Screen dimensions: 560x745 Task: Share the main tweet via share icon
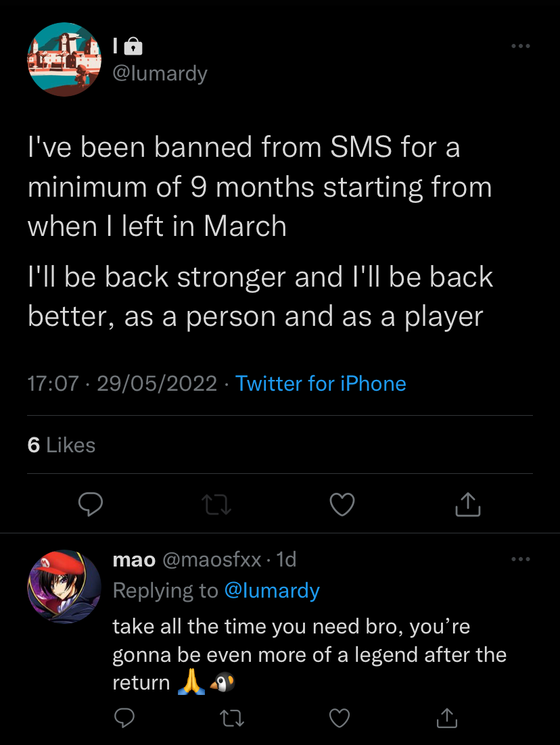click(468, 504)
